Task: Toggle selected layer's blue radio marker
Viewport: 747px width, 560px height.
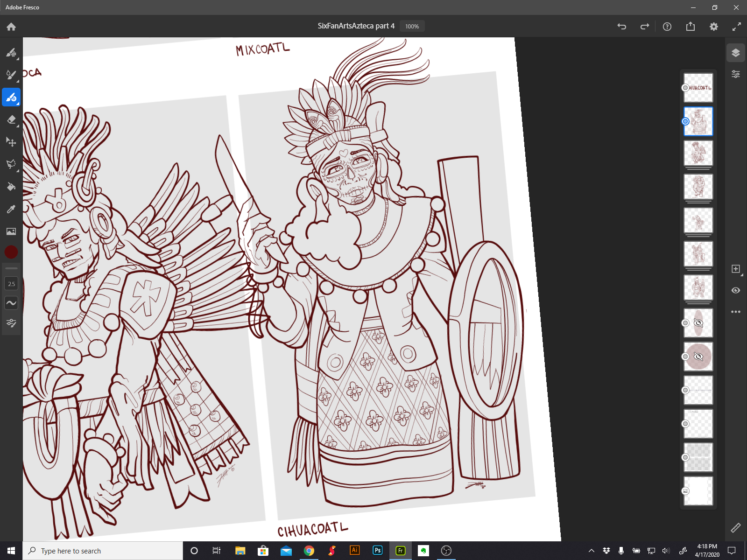Action: [x=685, y=121]
